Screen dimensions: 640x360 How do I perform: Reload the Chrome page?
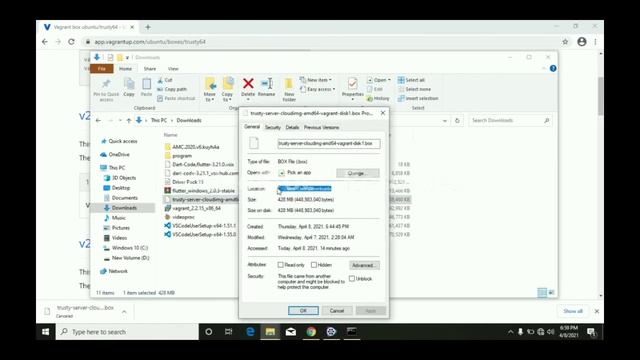71,42
